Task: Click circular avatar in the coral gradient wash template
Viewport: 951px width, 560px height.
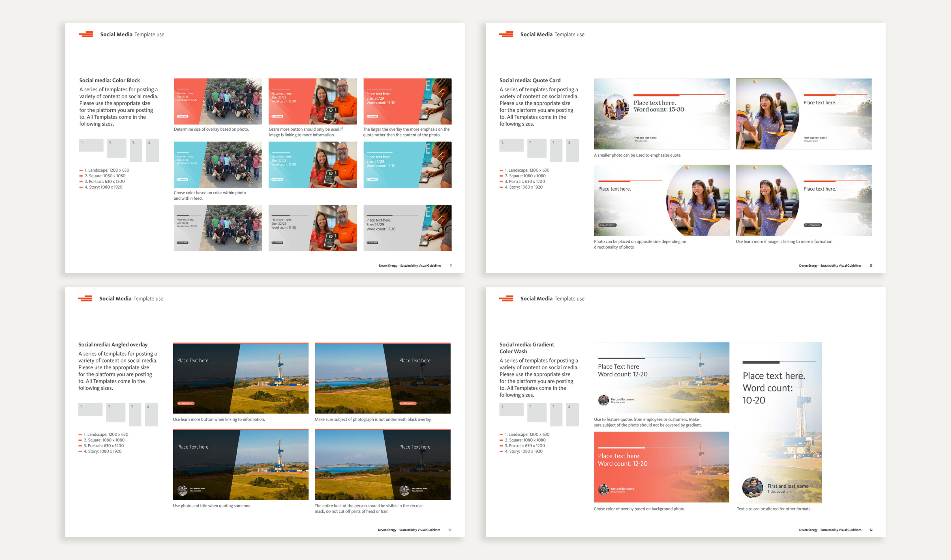Action: [x=603, y=489]
